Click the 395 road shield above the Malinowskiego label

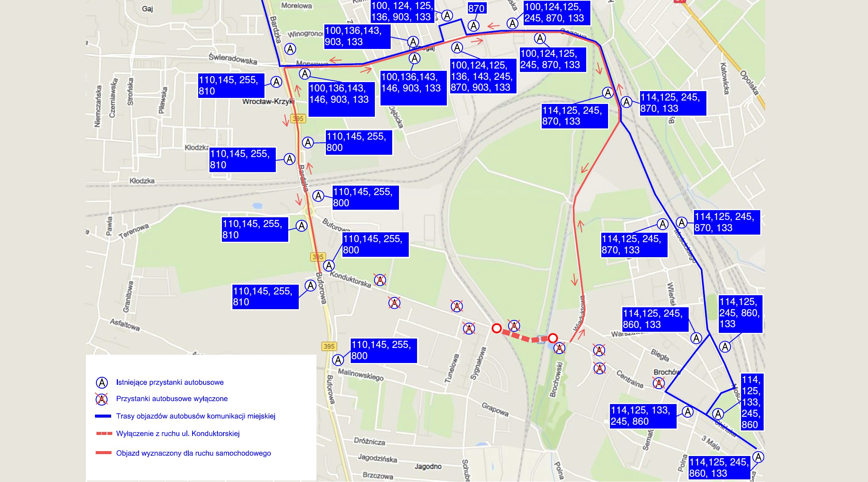(x=329, y=346)
